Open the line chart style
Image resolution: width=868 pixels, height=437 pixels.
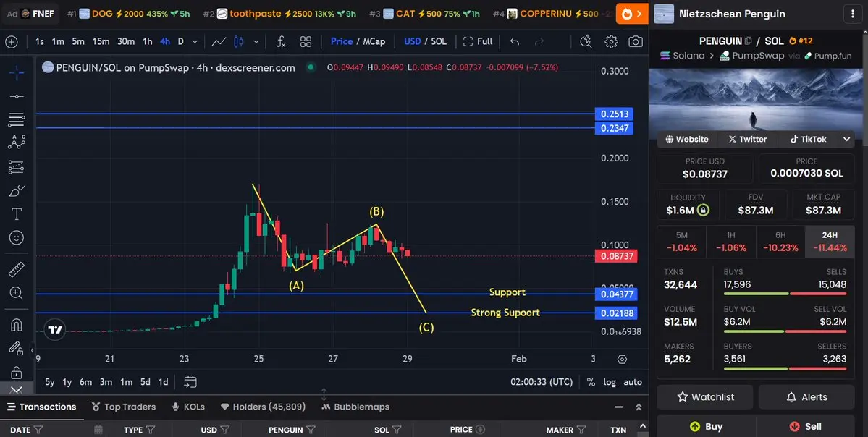click(219, 41)
